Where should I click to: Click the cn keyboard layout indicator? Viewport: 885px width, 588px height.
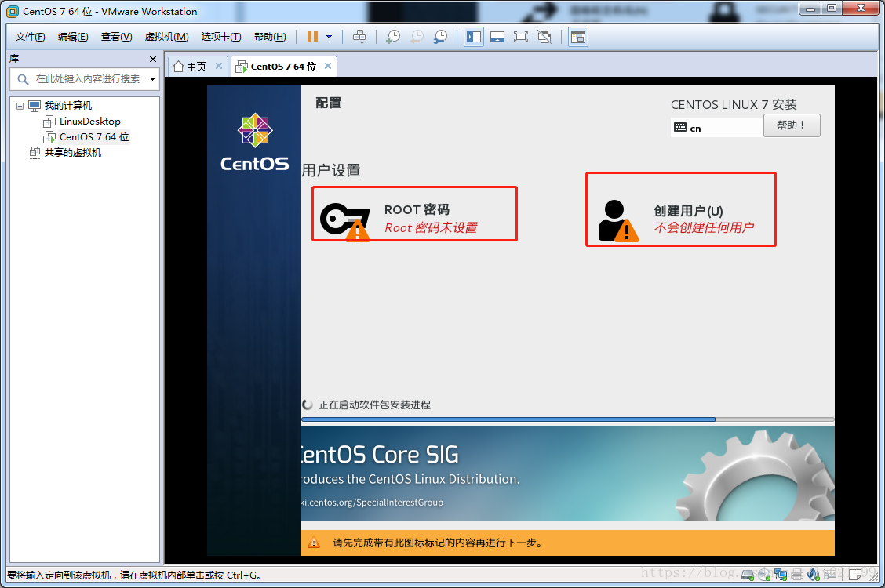click(x=716, y=128)
